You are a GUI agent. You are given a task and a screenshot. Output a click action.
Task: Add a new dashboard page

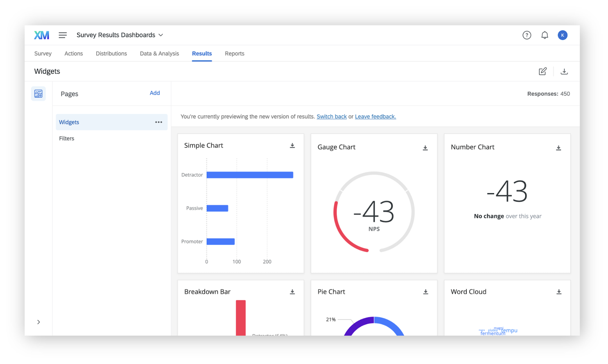pos(155,93)
